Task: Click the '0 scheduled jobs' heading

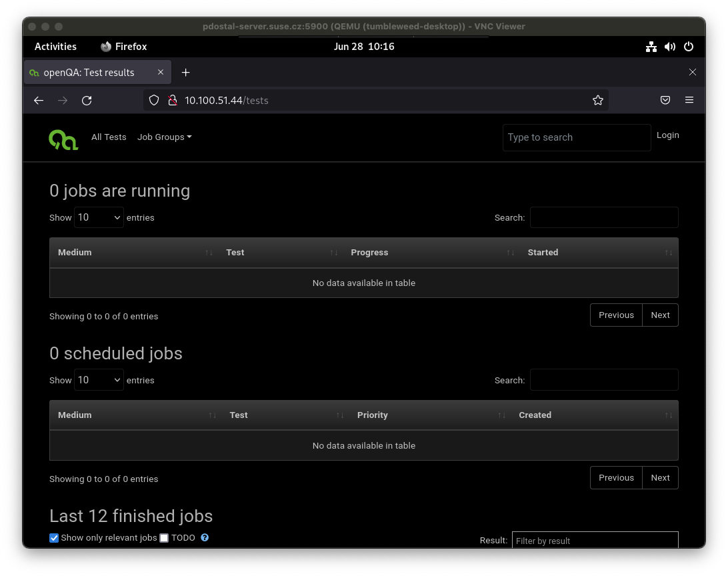Action: 116,353
